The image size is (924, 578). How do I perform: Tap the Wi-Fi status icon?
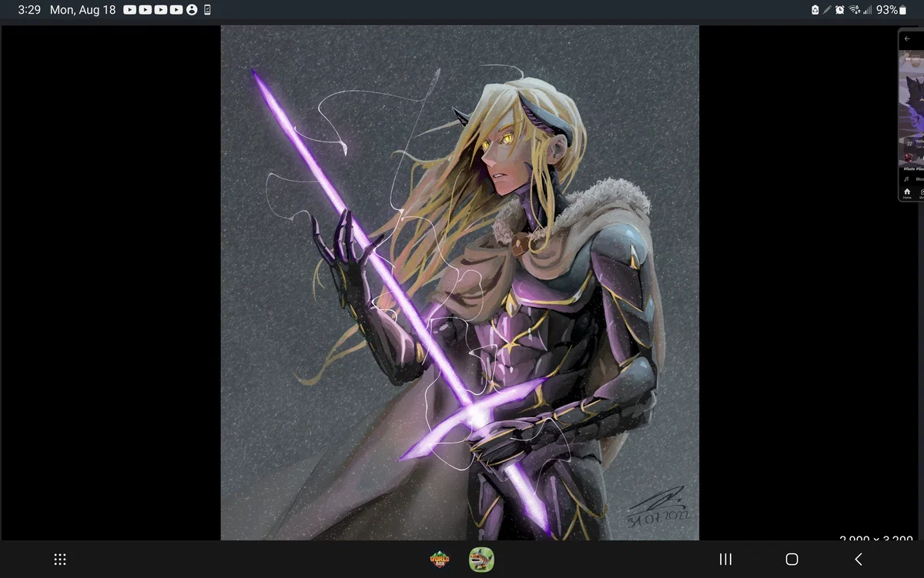[855, 10]
